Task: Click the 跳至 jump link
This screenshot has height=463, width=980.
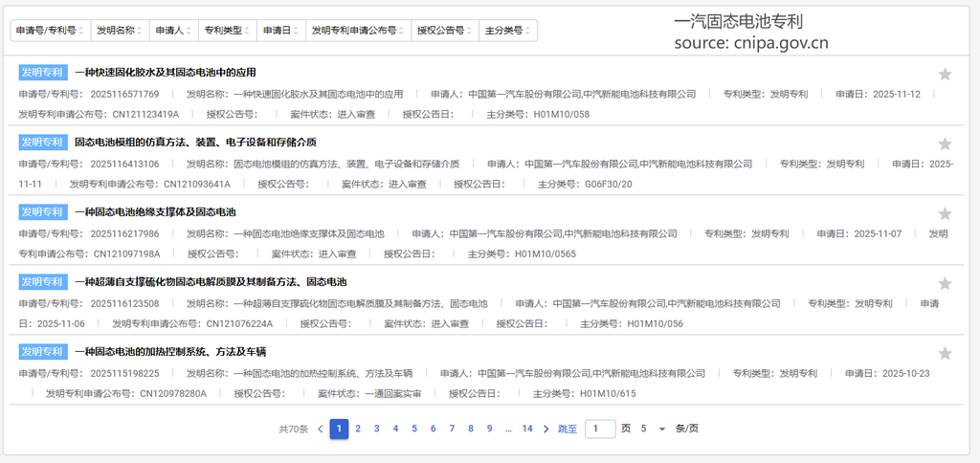Action: (568, 429)
